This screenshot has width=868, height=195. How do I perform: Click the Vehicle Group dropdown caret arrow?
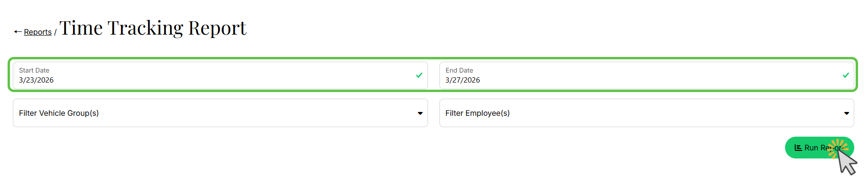420,113
